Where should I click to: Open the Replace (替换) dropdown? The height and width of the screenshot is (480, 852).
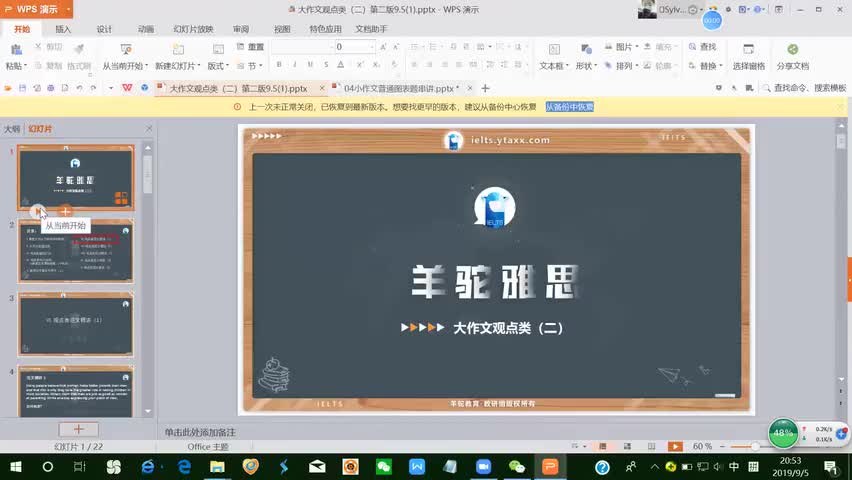point(705,66)
